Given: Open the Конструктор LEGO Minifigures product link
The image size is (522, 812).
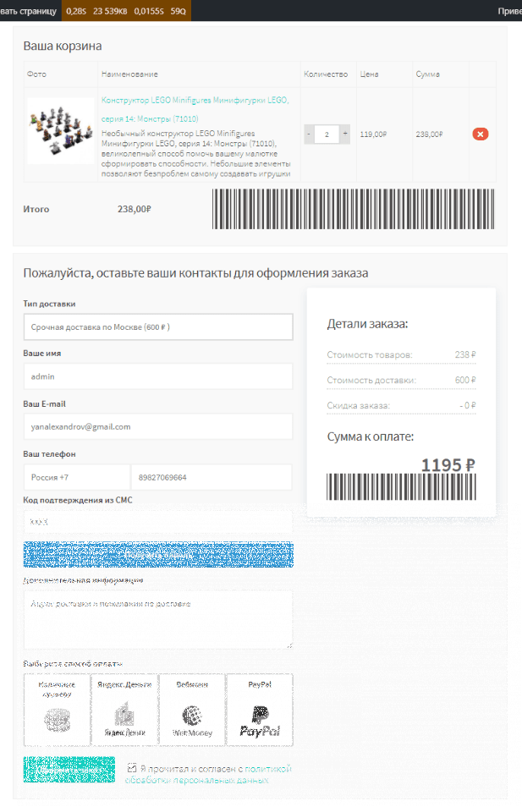Looking at the screenshot, I should pyautogui.click(x=195, y=108).
